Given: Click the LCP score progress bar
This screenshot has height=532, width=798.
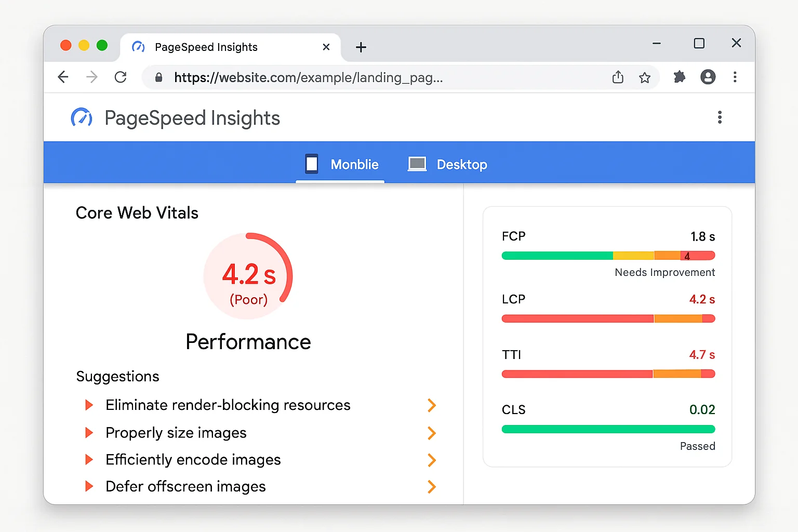Looking at the screenshot, I should click(x=608, y=318).
